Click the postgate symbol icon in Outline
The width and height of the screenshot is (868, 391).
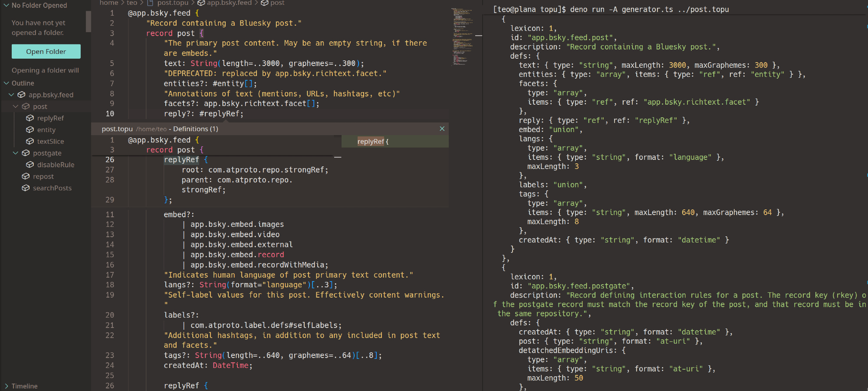point(26,153)
